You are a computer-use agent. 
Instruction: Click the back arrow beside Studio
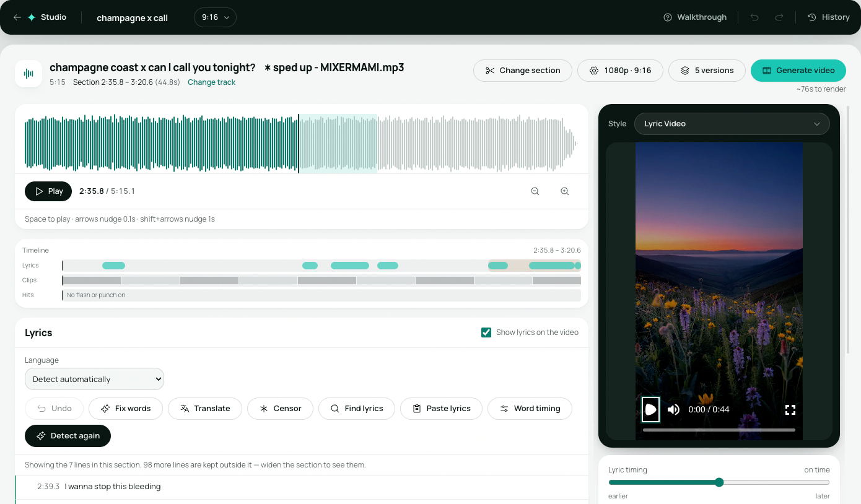point(17,17)
